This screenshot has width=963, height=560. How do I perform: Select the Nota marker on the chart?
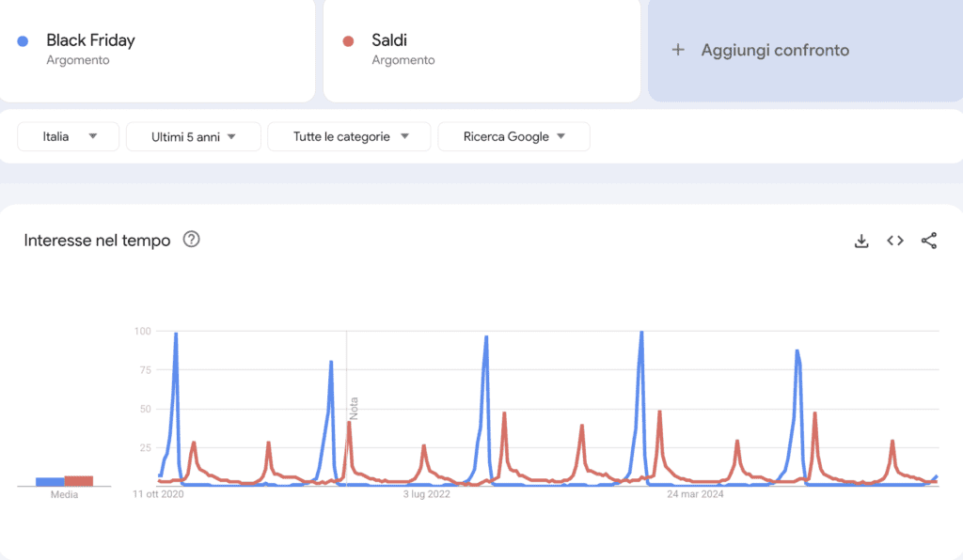(x=354, y=409)
